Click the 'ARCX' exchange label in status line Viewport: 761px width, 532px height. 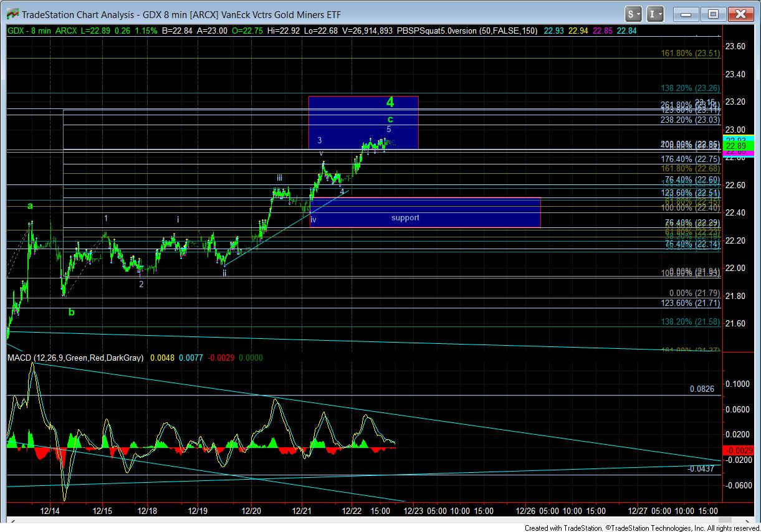(65, 30)
